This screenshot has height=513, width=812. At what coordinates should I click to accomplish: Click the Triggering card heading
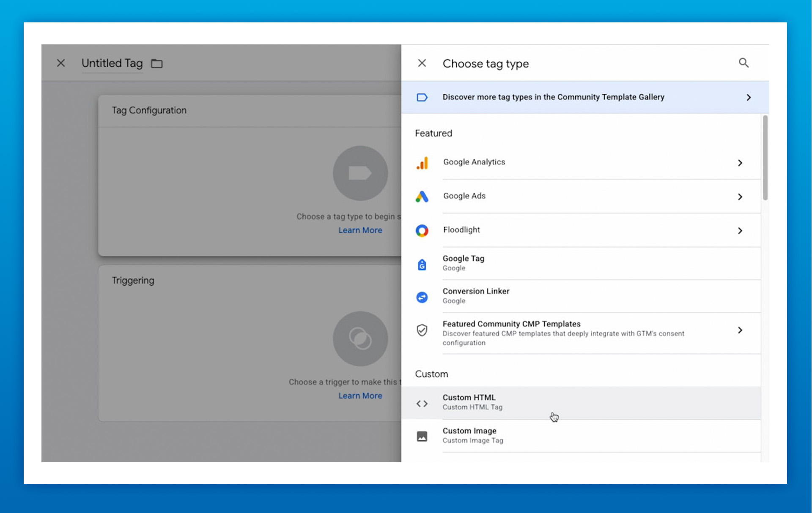[133, 281]
